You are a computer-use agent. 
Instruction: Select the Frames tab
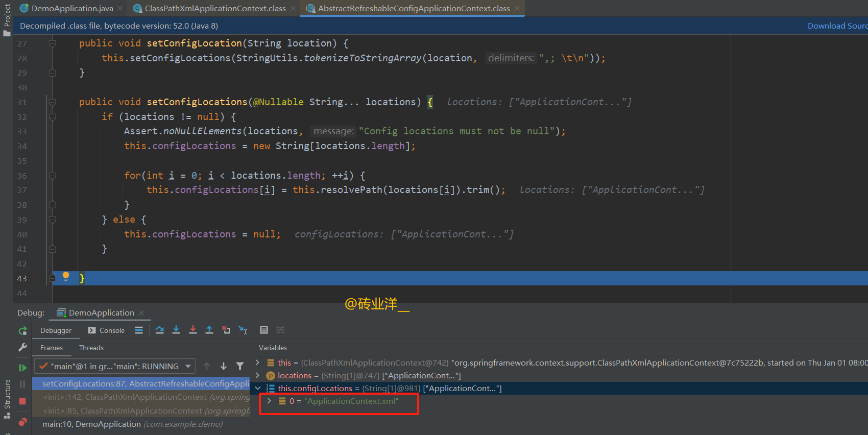pos(52,348)
